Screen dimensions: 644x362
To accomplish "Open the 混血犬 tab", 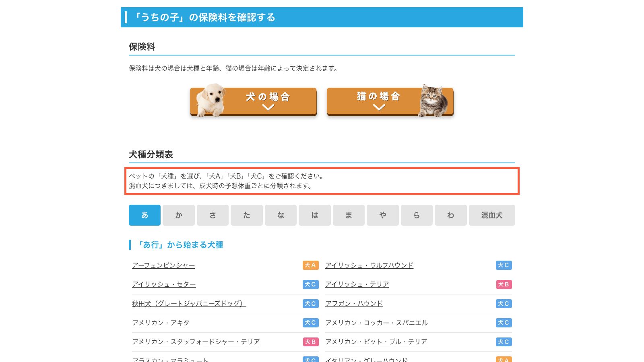I will tap(492, 215).
